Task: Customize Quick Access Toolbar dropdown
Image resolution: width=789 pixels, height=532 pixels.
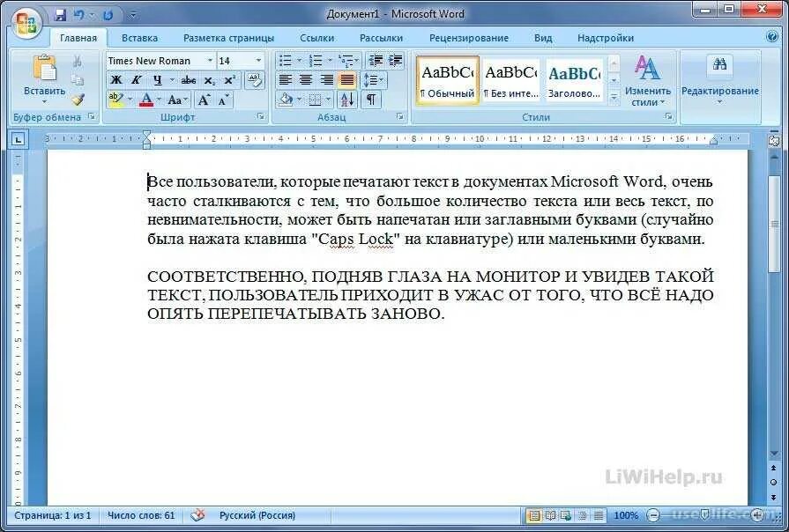Action: click(x=133, y=15)
